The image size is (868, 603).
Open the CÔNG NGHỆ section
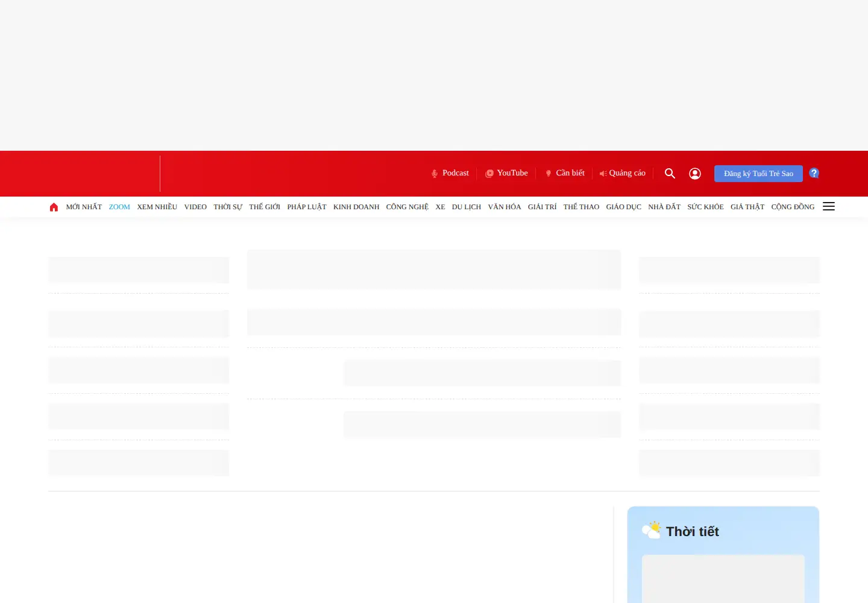pyautogui.click(x=407, y=207)
